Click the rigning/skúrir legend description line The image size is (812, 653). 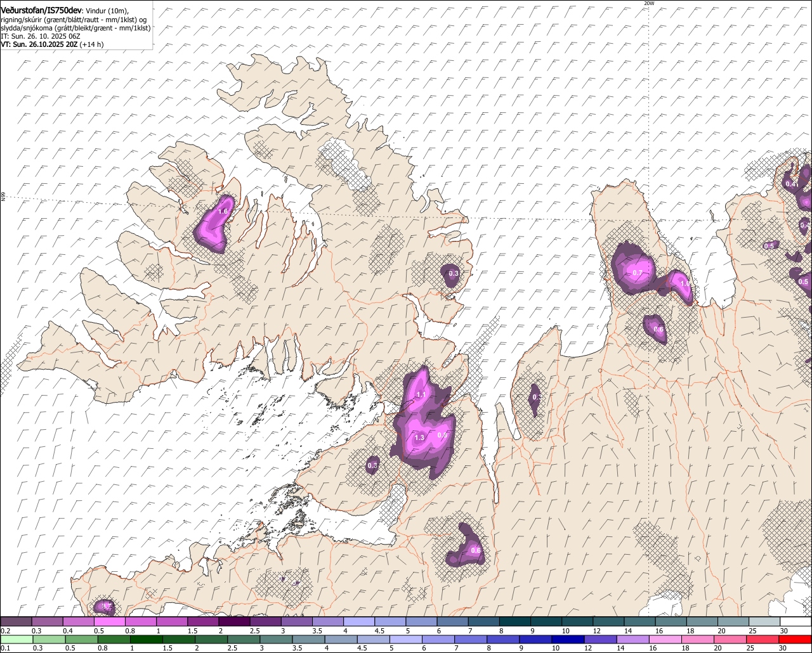click(x=74, y=20)
